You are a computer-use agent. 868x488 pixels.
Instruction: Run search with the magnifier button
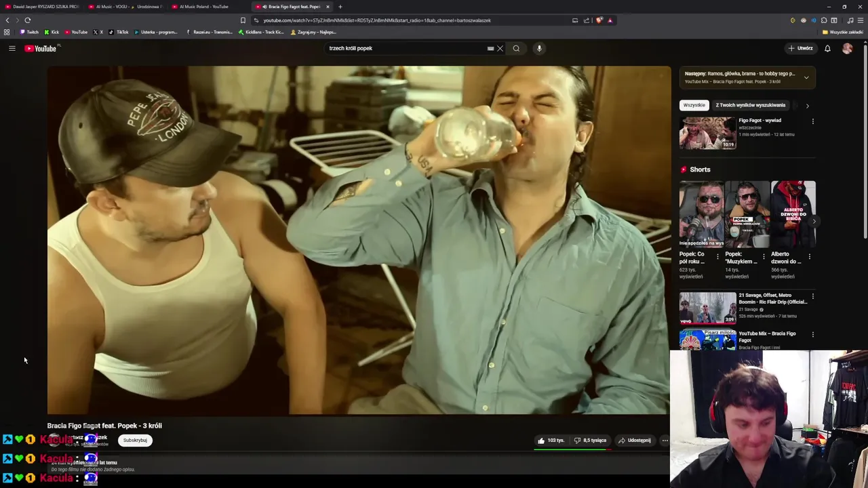516,48
